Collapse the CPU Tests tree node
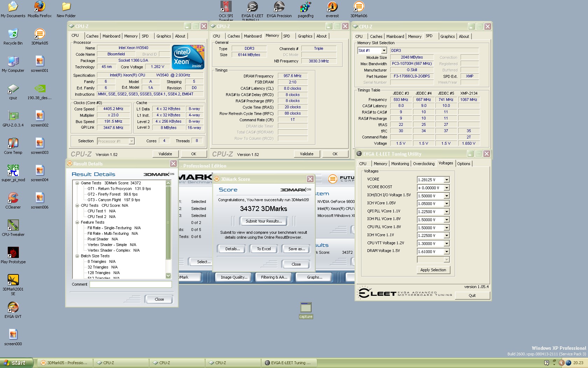This screenshot has height=368, width=588. coord(77,205)
